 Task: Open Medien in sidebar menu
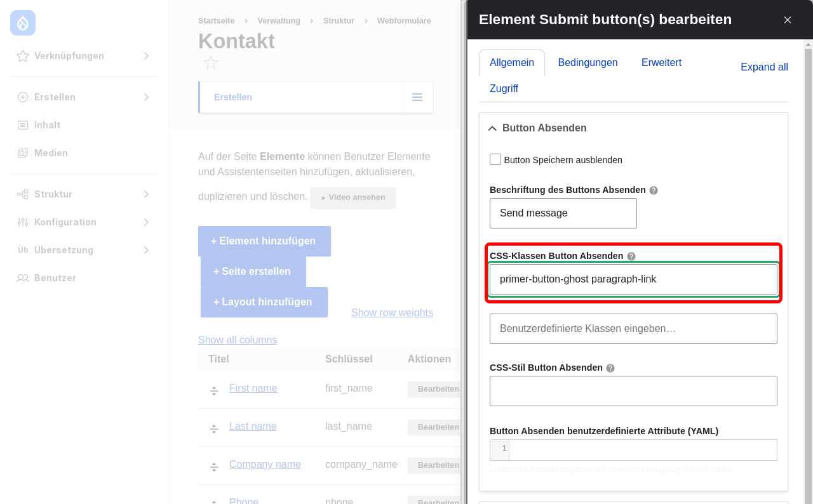point(51,153)
